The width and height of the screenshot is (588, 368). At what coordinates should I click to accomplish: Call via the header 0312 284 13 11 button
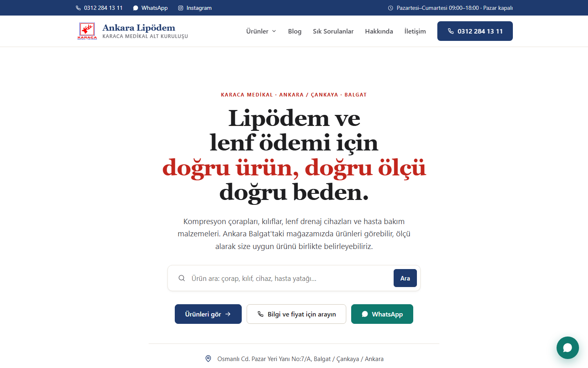(475, 31)
